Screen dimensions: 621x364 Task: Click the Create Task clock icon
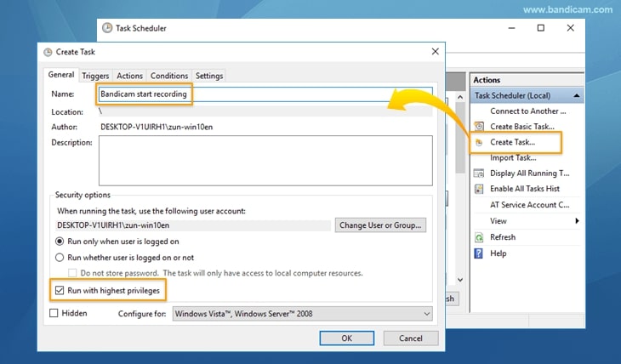click(x=479, y=142)
